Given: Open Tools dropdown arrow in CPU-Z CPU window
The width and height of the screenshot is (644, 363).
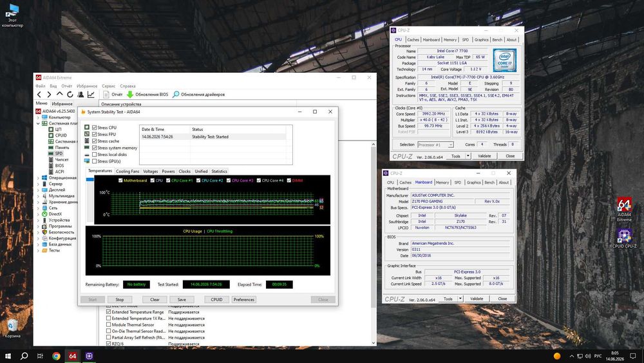Looking at the screenshot, I should [468, 156].
